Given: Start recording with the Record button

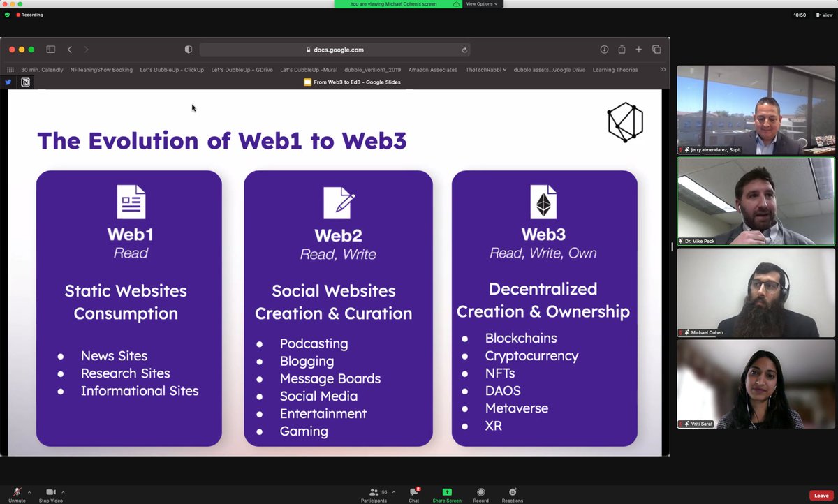Looking at the screenshot, I should point(481,494).
